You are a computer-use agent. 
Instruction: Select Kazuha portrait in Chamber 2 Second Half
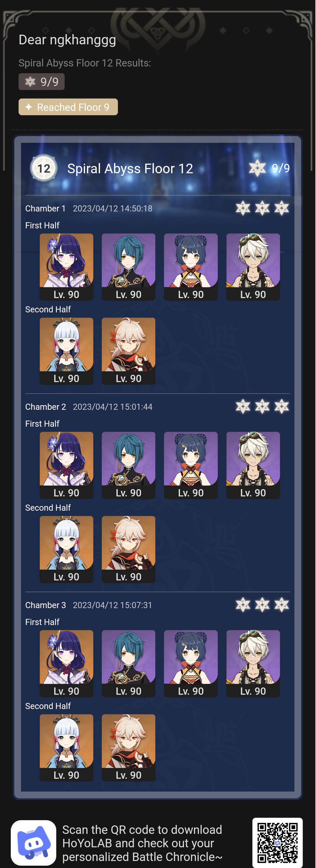(x=128, y=549)
